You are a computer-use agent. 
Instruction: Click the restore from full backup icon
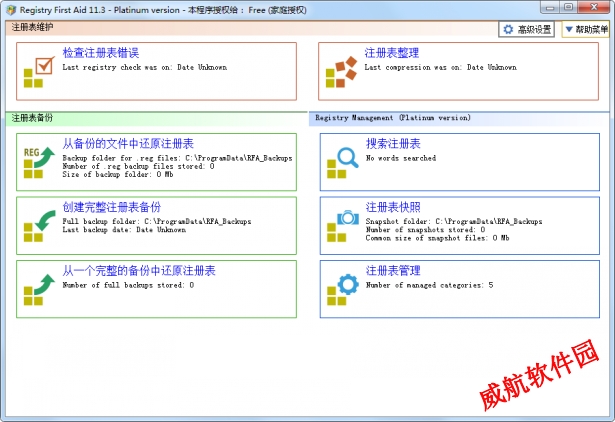[x=39, y=289]
